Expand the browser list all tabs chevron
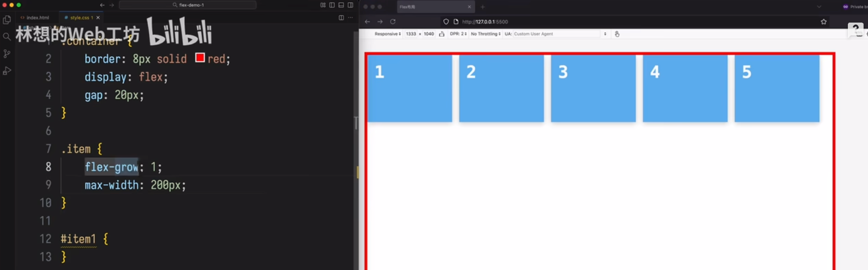 click(819, 7)
